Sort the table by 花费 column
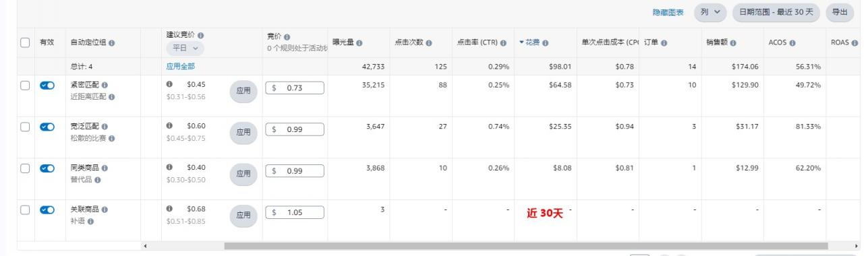 [x=533, y=43]
